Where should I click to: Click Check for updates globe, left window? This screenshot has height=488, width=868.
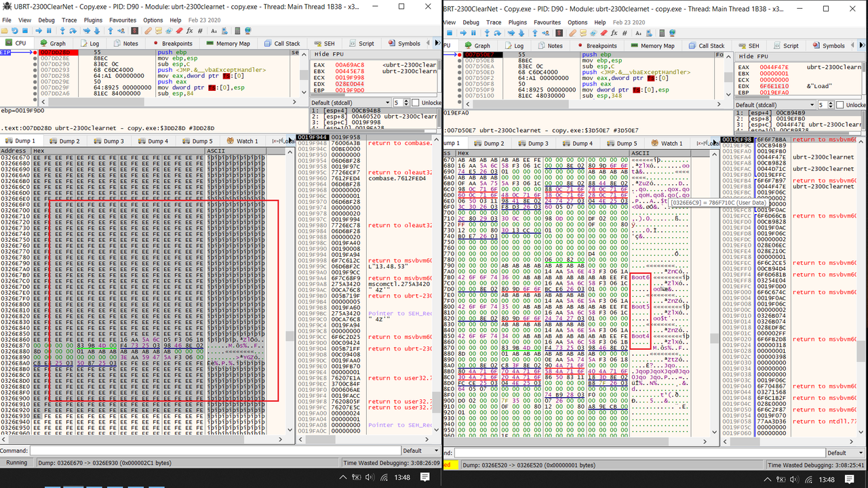tap(248, 31)
